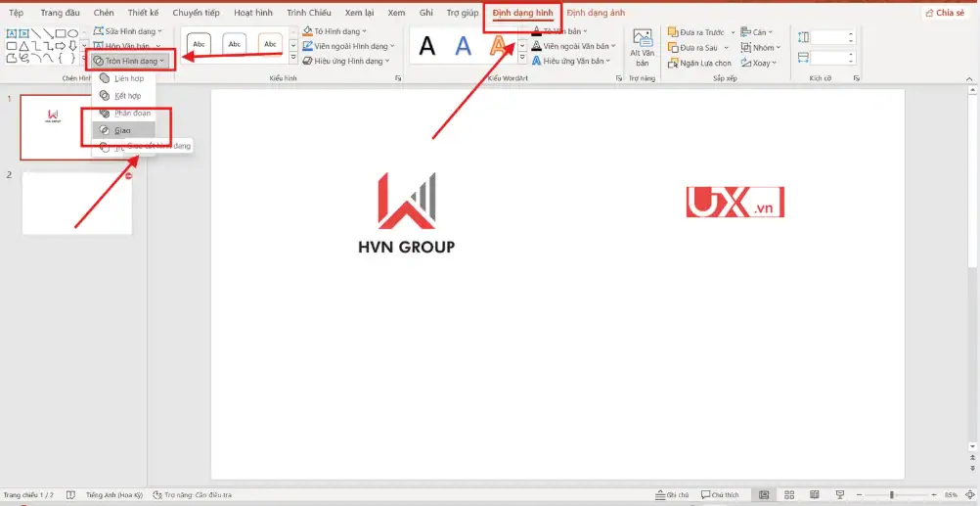Start Slide Show from status bar
The height and width of the screenshot is (506, 980).
[x=839, y=494]
